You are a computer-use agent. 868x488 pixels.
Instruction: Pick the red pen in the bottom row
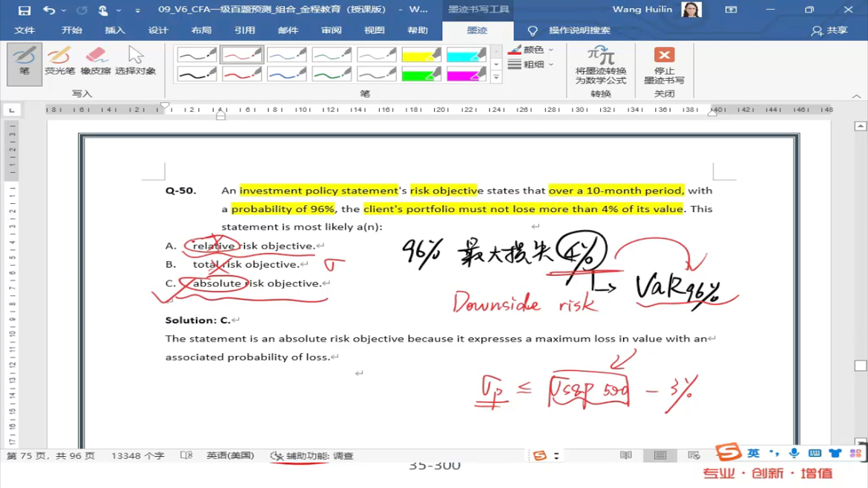(x=241, y=73)
